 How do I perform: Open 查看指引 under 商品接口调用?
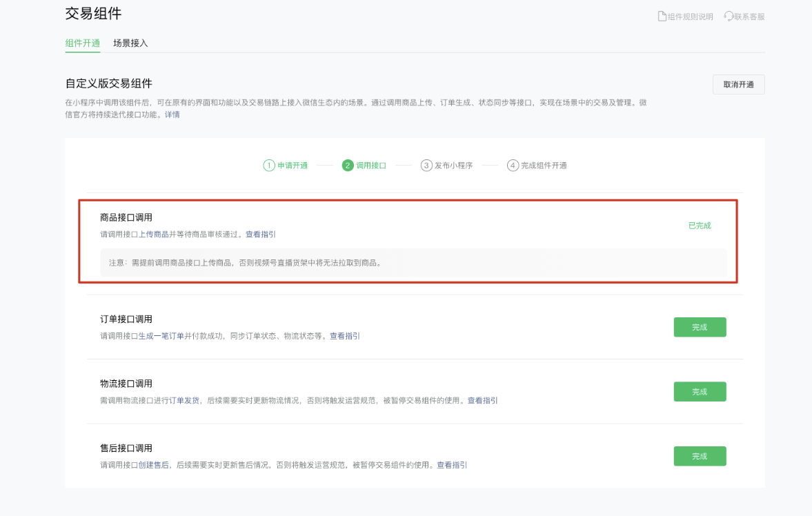[x=261, y=234]
